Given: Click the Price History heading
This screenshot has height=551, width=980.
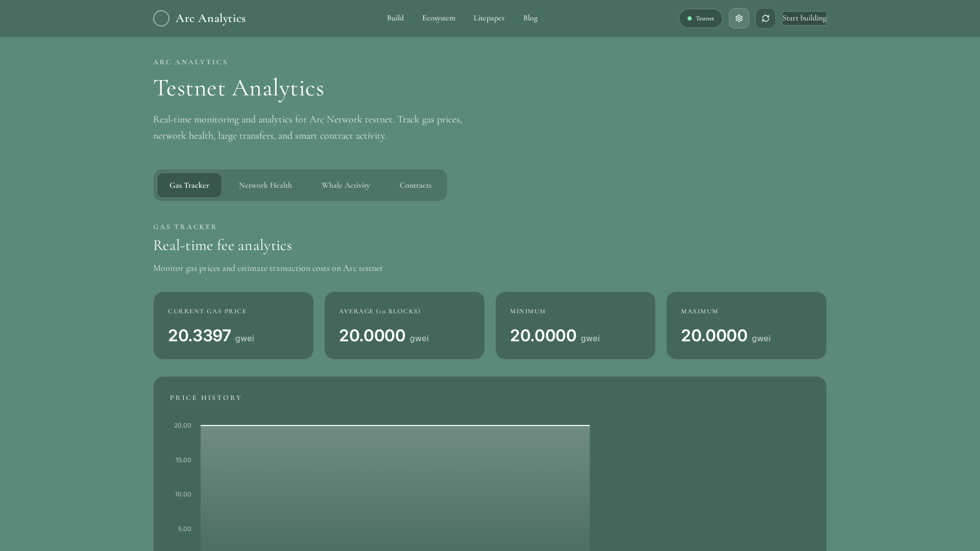Looking at the screenshot, I should [x=206, y=397].
